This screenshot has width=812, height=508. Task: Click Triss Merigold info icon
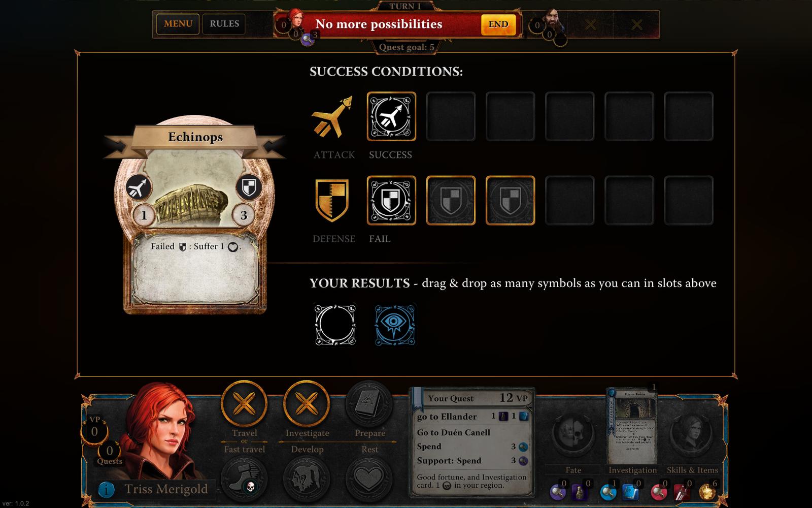(106, 490)
